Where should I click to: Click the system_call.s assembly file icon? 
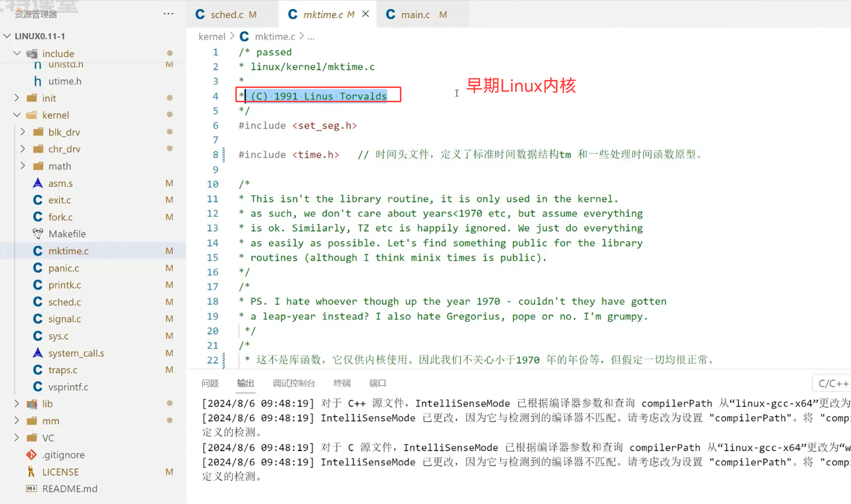click(38, 353)
